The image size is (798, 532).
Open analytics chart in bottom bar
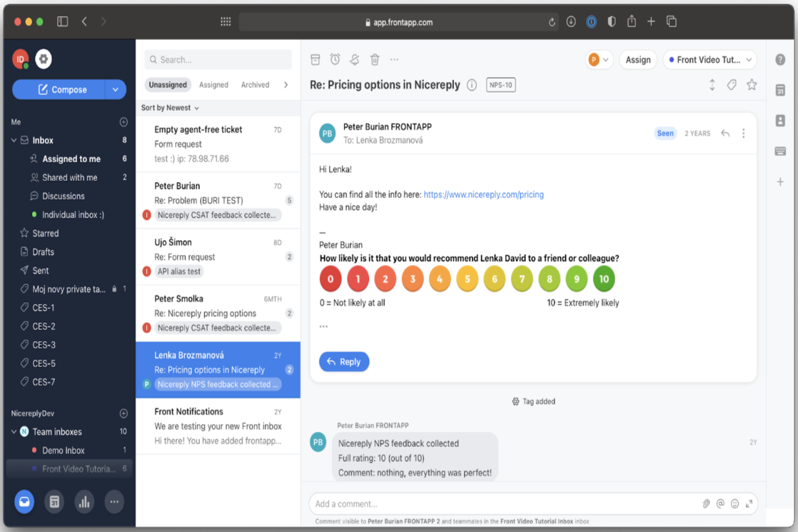pos(84,502)
